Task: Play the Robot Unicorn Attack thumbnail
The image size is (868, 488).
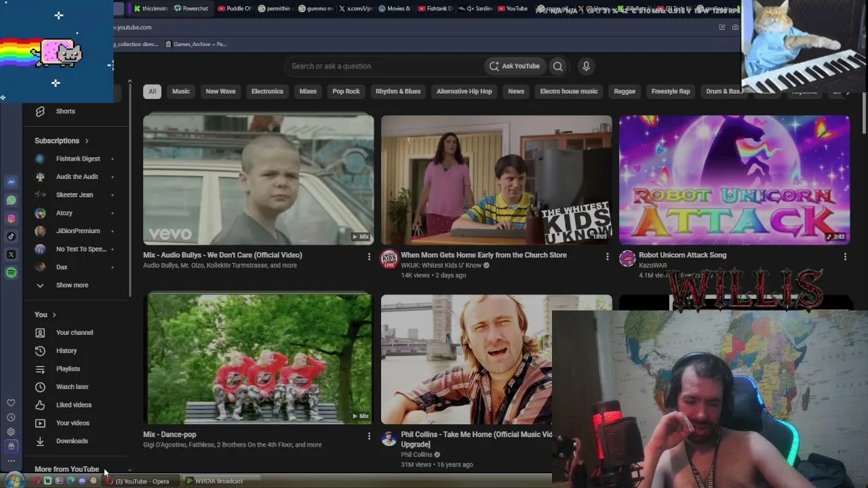Action: click(x=734, y=180)
